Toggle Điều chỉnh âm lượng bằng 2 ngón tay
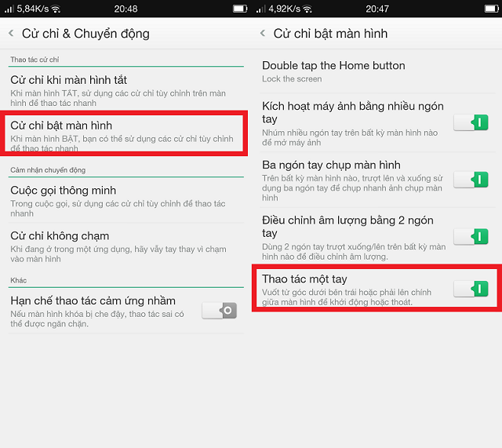502x448 pixels. click(x=471, y=235)
